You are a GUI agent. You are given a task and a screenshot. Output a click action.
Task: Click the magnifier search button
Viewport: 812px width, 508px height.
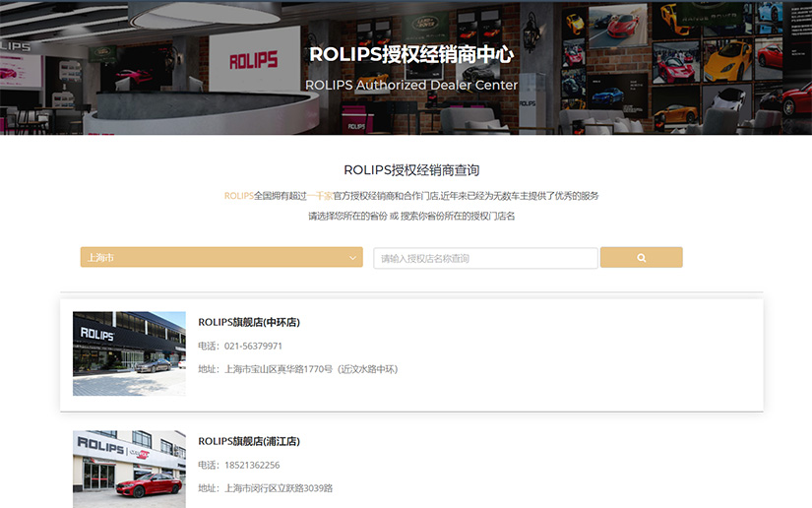[x=641, y=258]
